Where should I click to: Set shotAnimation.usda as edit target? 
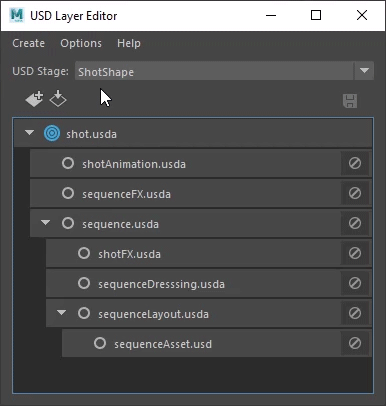pyautogui.click(x=68, y=163)
